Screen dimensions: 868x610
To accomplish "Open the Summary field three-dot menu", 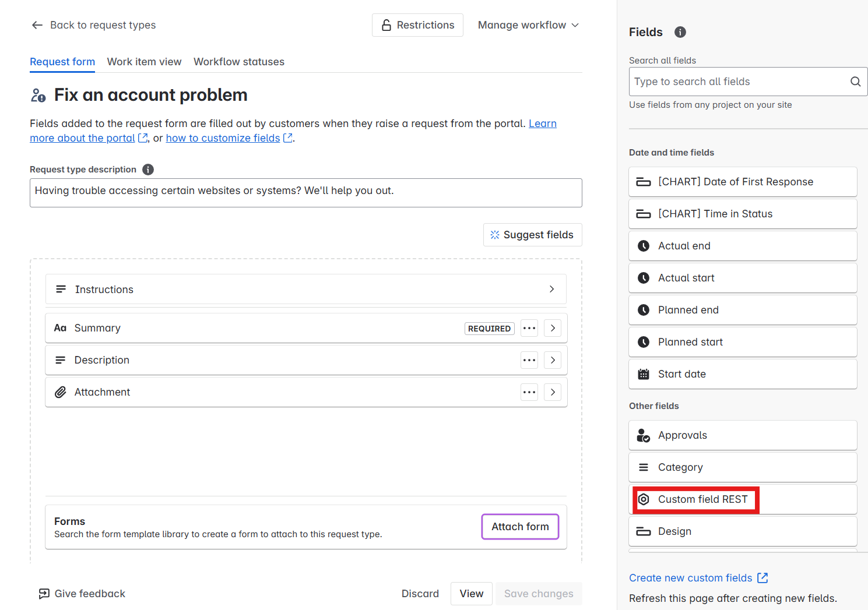I will (529, 328).
